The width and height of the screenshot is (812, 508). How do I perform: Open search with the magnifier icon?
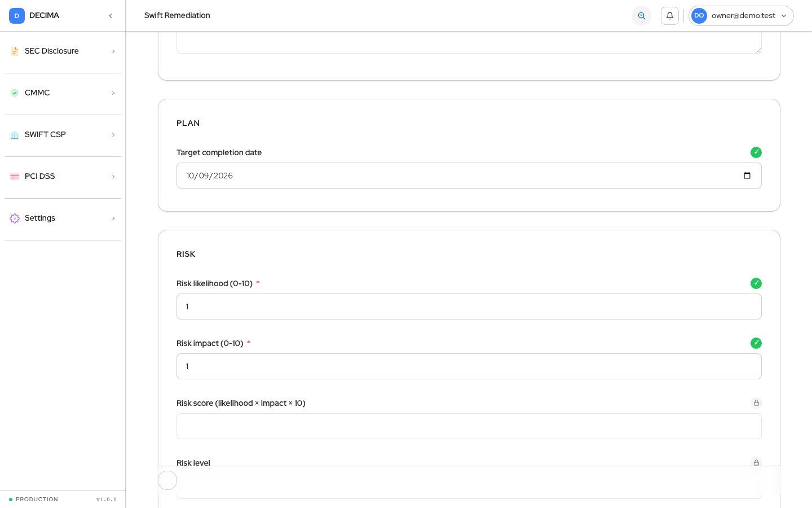(642, 16)
